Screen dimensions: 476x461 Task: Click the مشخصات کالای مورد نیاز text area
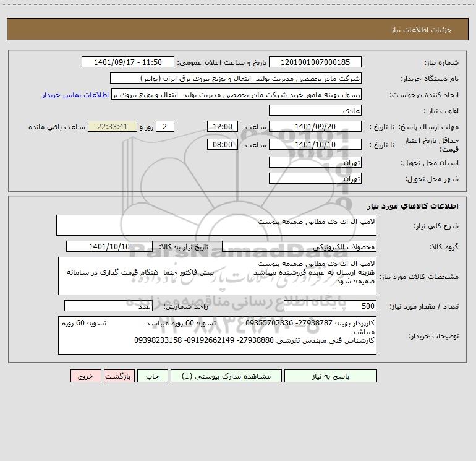coord(217,276)
